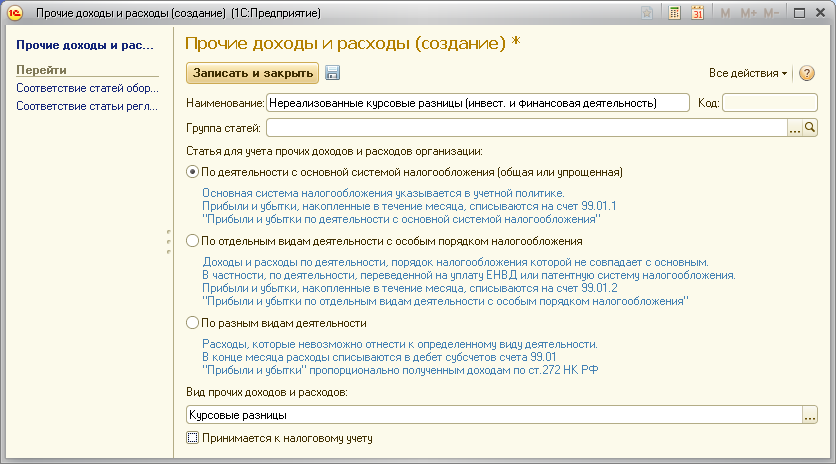Click the favorites star icon

pyautogui.click(x=649, y=13)
